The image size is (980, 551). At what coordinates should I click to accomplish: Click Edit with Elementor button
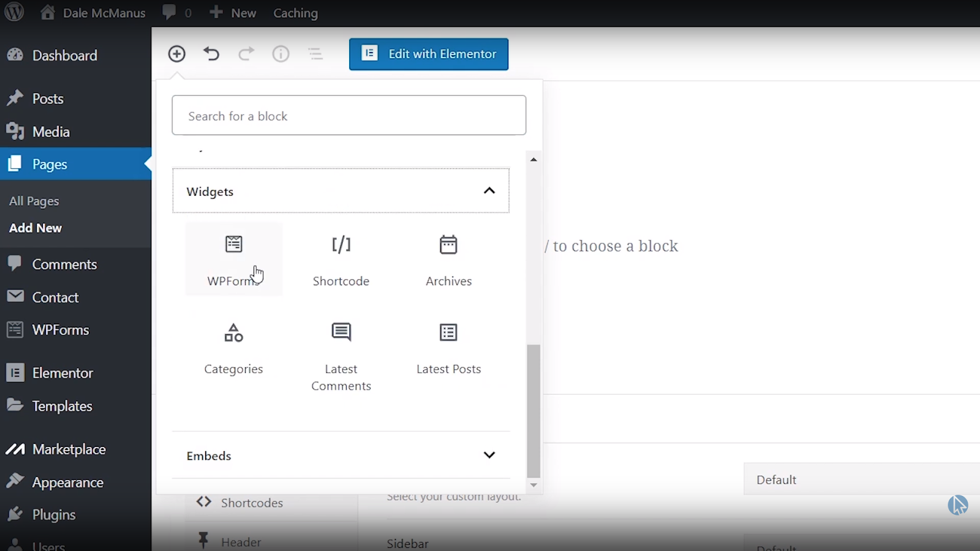[429, 54]
